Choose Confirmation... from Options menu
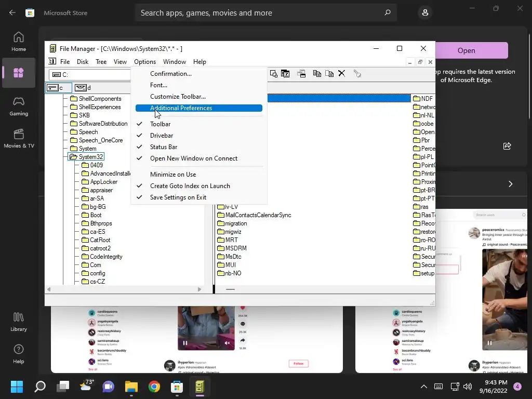The height and width of the screenshot is (399, 532). tap(199, 74)
